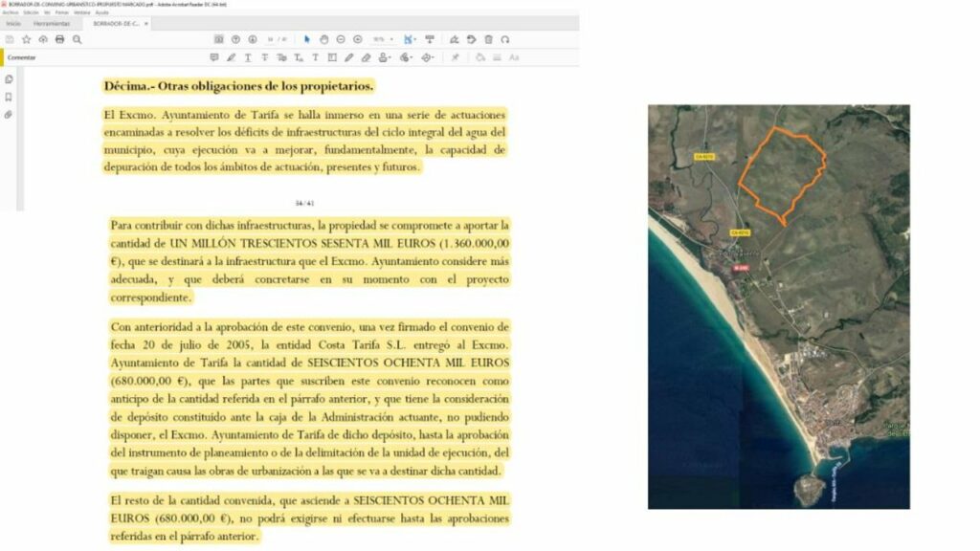The image size is (980, 551).
Task: Add a sticky note comment
Action: click(213, 57)
